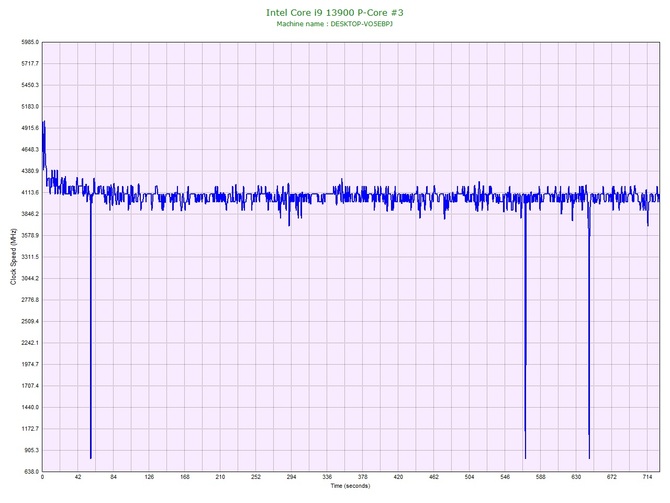Click the 294 seconds x-axis label
This screenshot has height=503, width=670.
291,477
